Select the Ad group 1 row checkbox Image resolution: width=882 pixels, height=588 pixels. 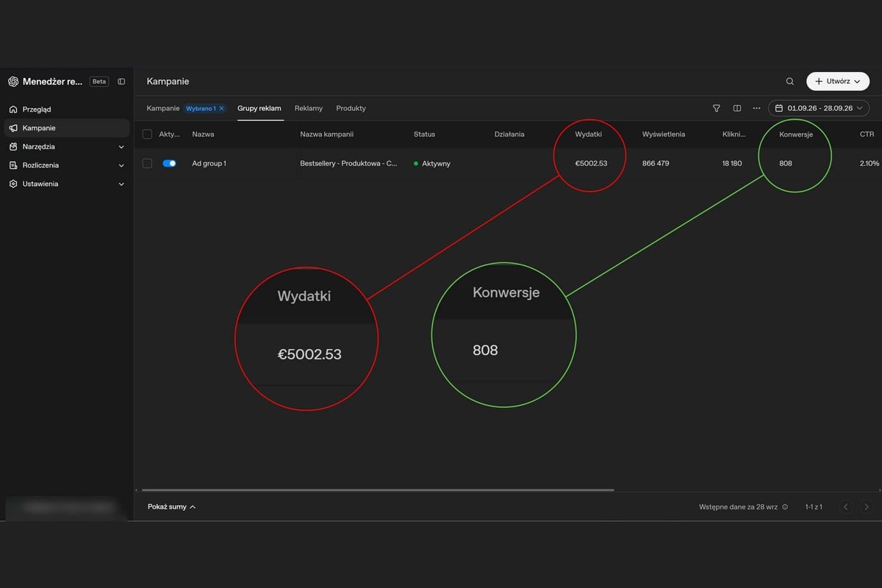click(x=147, y=163)
